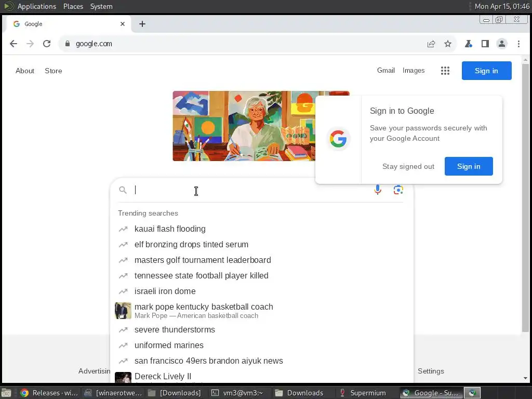532x399 pixels.
Task: Click the show desktop icon in taskbar
Action: 6,393
